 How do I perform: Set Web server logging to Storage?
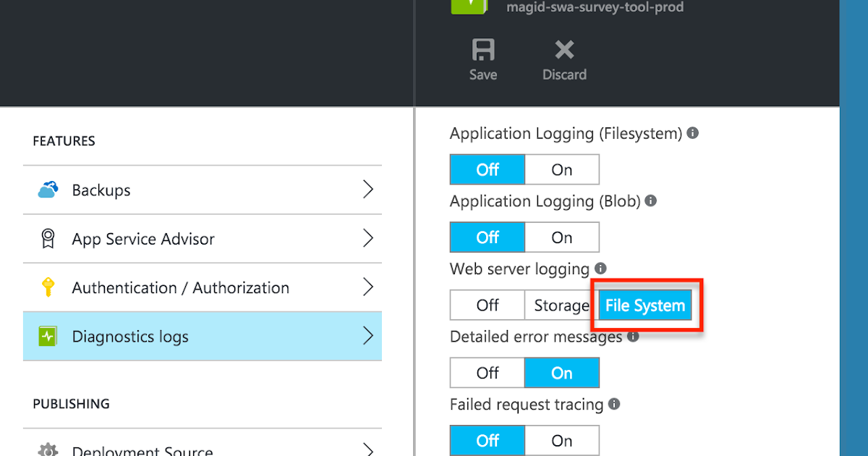click(561, 305)
